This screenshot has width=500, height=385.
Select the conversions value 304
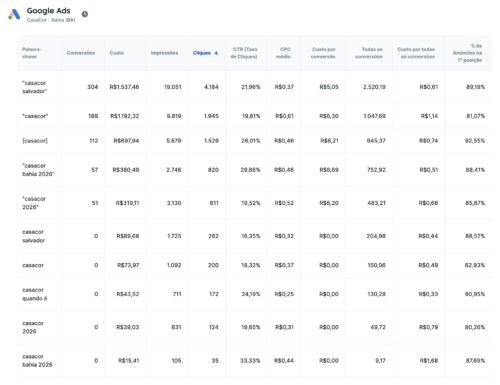(x=93, y=87)
